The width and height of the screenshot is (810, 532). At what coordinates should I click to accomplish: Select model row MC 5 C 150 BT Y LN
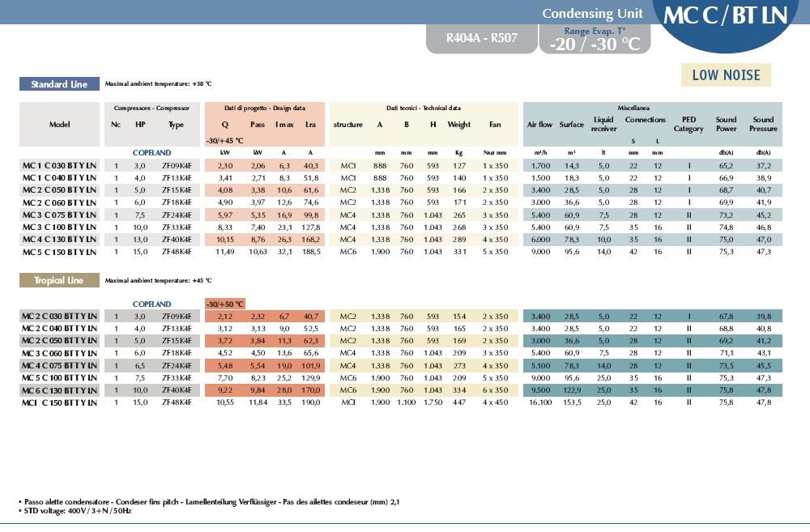pyautogui.click(x=59, y=252)
